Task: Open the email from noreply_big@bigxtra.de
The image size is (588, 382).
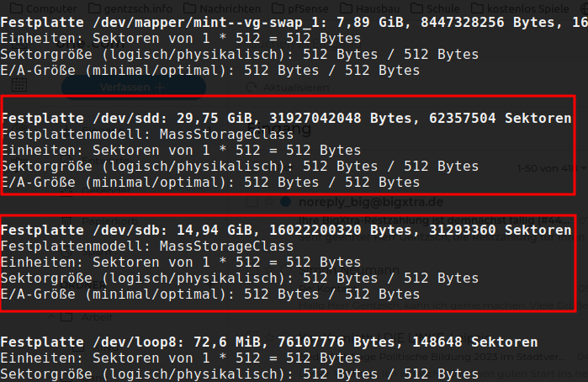Action: 352,203
